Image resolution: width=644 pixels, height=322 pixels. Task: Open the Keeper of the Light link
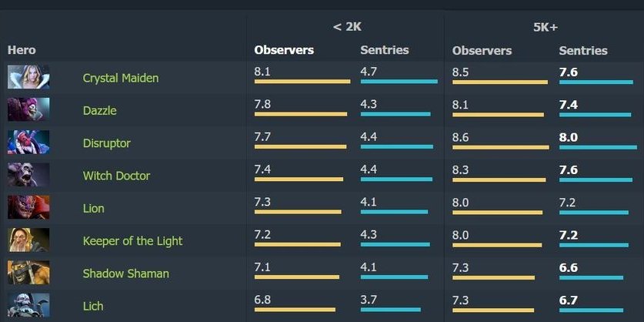pyautogui.click(x=132, y=240)
